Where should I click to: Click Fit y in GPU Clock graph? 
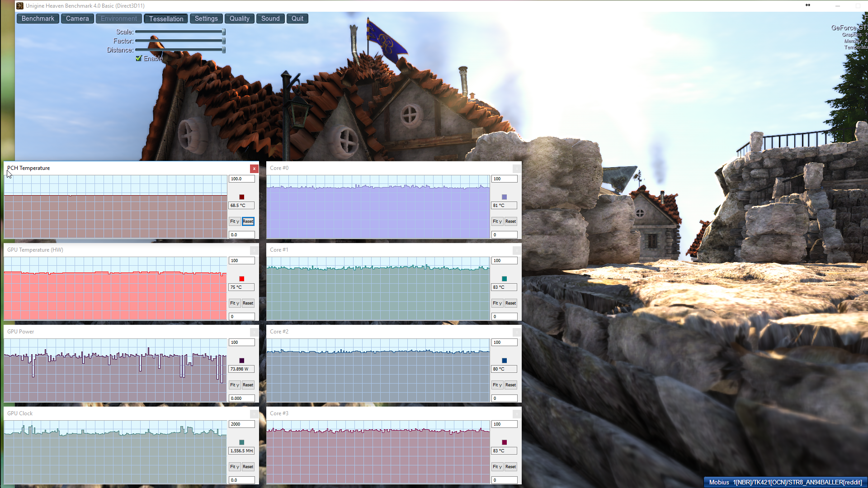tap(235, 467)
